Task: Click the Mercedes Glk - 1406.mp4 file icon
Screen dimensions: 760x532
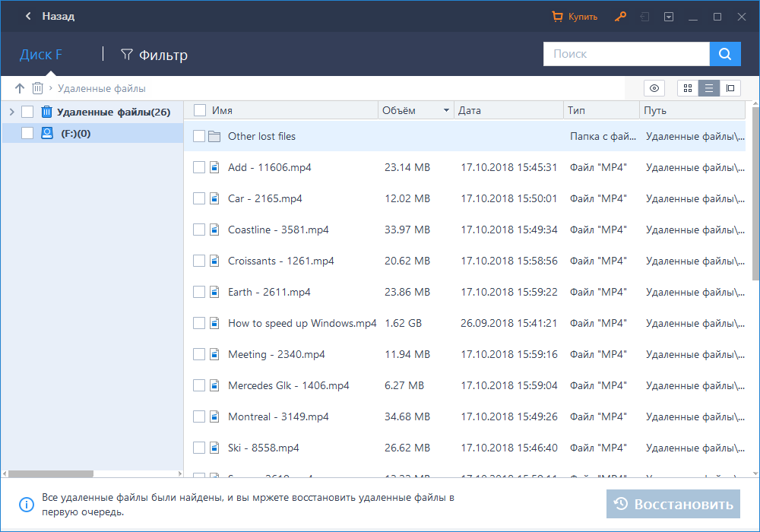Action: [214, 385]
